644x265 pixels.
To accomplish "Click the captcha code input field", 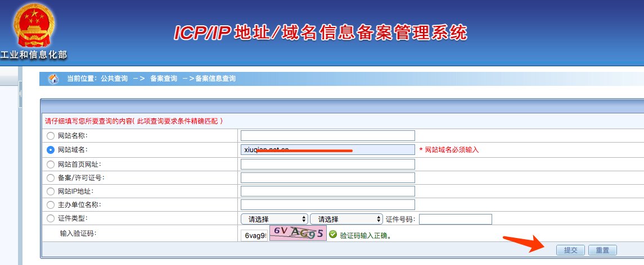I will [x=254, y=235].
